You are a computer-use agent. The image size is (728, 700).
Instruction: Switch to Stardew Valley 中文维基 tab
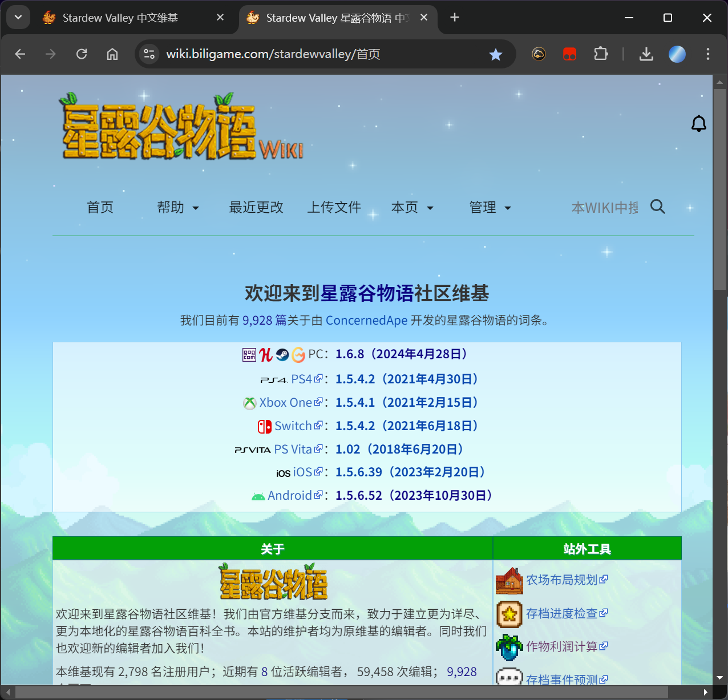point(120,18)
